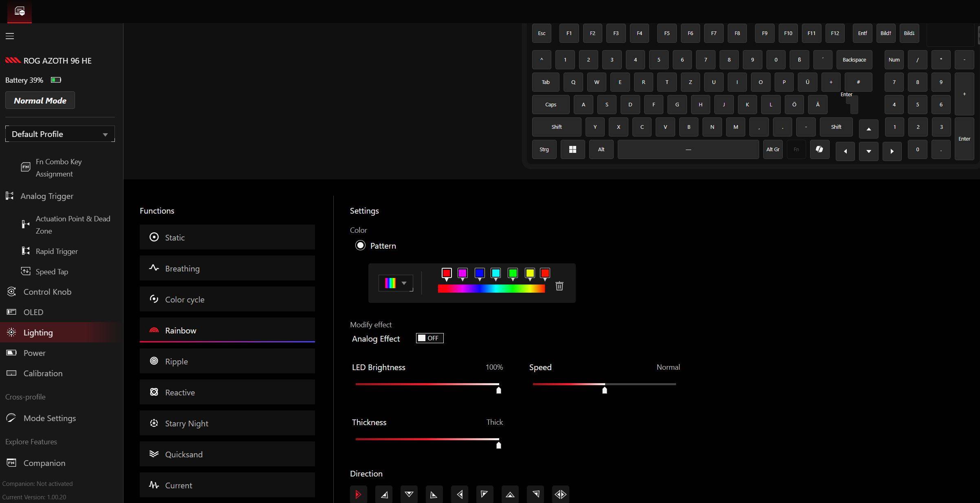Click the Normal Mode button

point(40,101)
